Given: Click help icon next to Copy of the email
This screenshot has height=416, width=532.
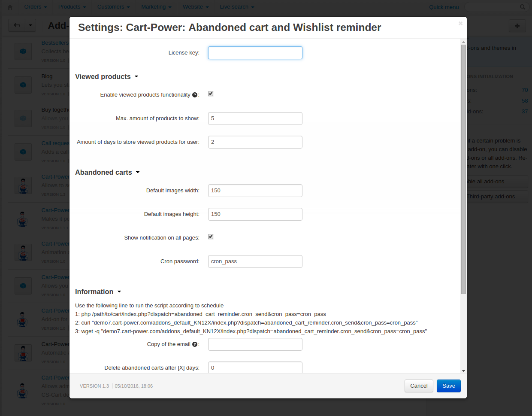Looking at the screenshot, I should (195, 344).
